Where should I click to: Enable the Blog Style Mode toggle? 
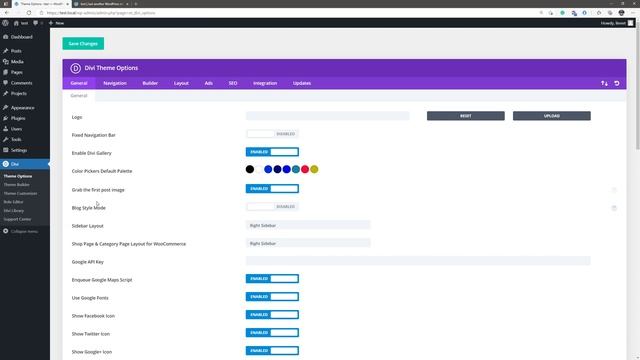click(272, 207)
